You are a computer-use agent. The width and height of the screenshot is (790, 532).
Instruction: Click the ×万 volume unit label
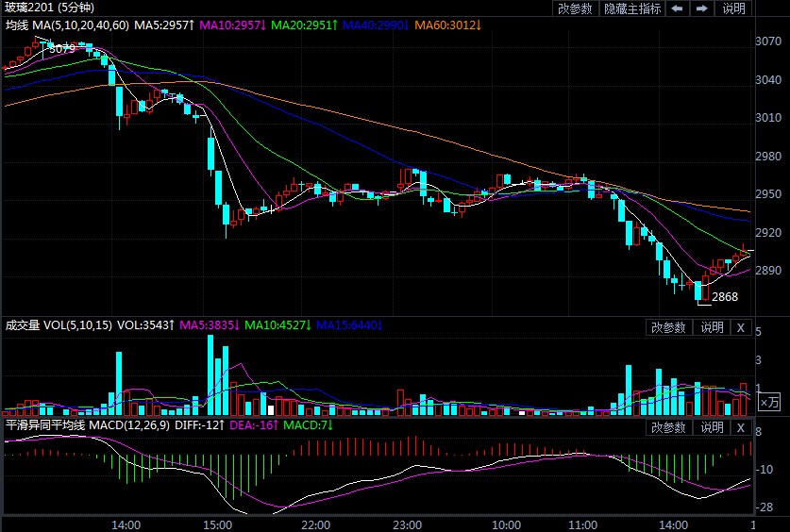point(770,403)
